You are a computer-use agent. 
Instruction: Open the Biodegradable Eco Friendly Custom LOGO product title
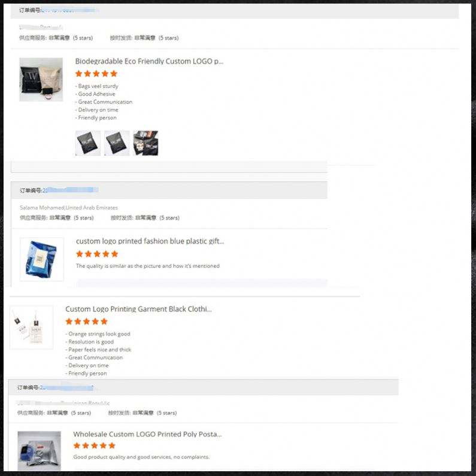pos(149,61)
